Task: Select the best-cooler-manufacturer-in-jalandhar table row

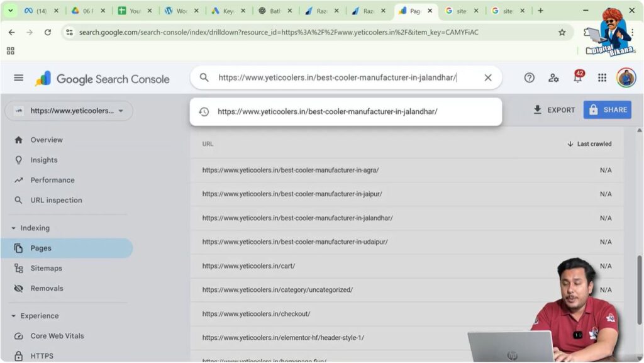Action: coord(407,218)
